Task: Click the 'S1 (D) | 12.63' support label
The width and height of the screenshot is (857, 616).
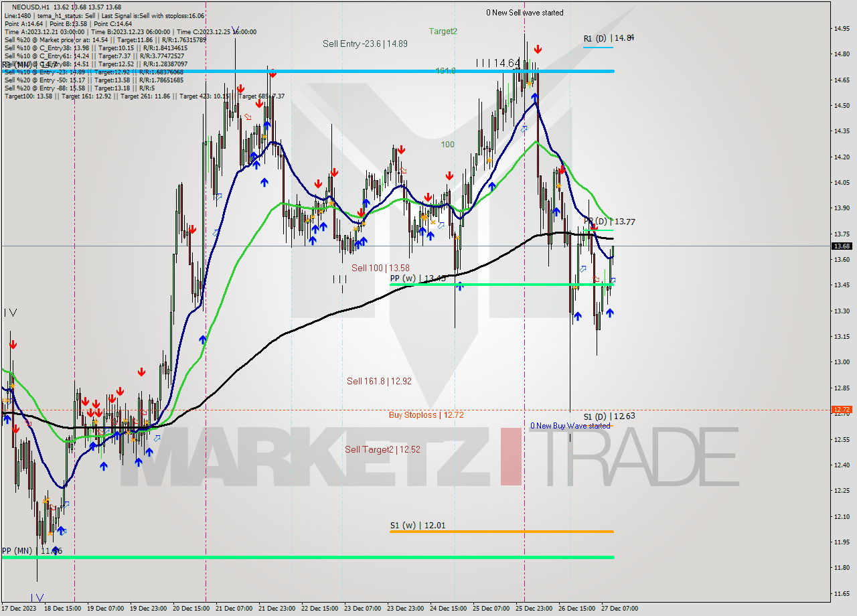Action: 609,416
